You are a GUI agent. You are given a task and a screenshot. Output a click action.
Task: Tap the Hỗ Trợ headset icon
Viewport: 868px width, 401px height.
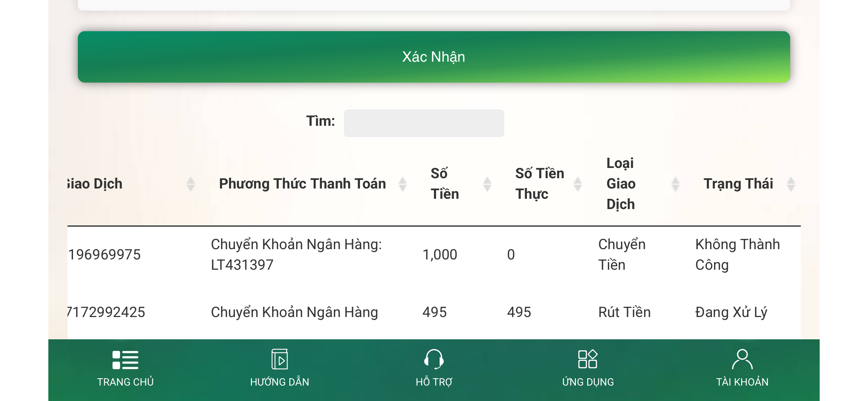coord(434,359)
